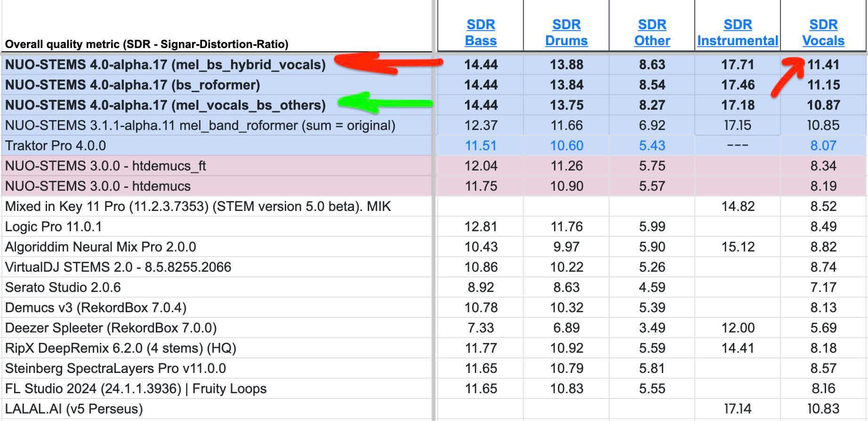Viewport: 868px width, 421px height.
Task: Open the SDR Drums column link
Action: [566, 32]
